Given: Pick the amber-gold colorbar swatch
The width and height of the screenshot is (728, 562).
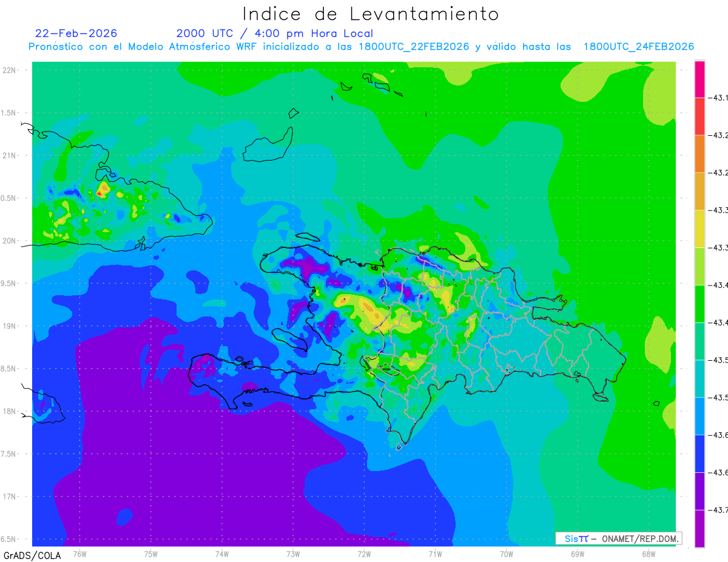Looking at the screenshot, I should click(699, 192).
